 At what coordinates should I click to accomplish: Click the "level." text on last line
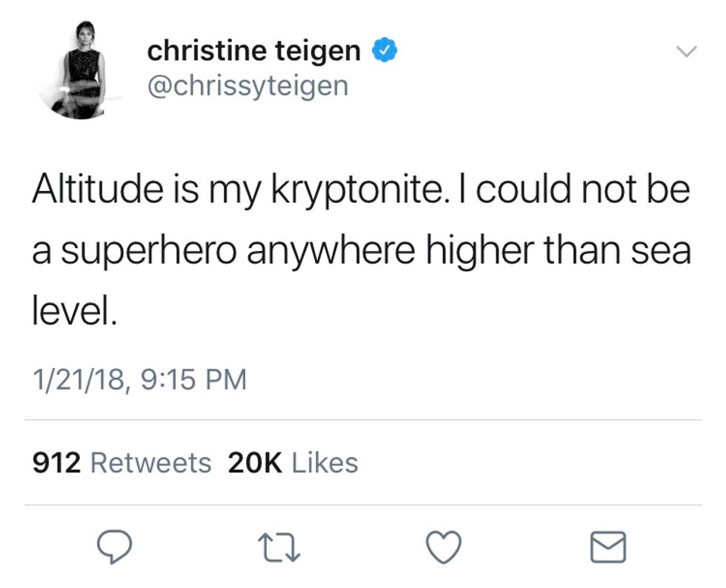coord(74,312)
